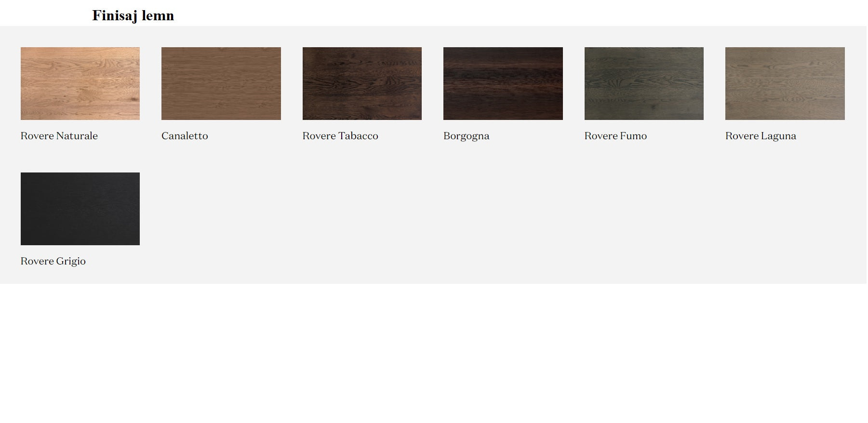Click the word Finisaj in heading

(x=115, y=15)
